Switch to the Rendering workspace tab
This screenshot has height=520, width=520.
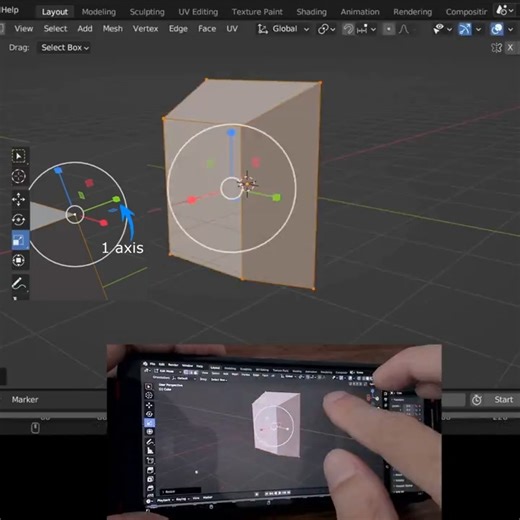412,12
